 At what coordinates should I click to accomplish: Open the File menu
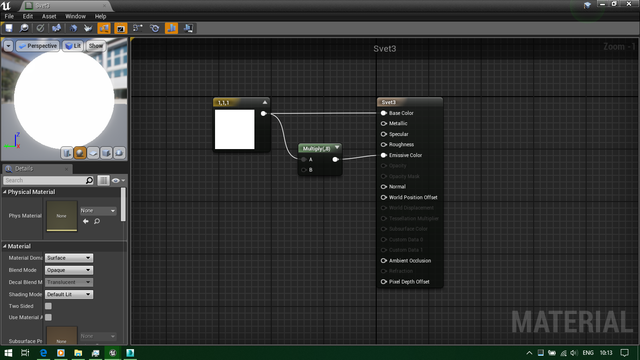pyautogui.click(x=9, y=16)
